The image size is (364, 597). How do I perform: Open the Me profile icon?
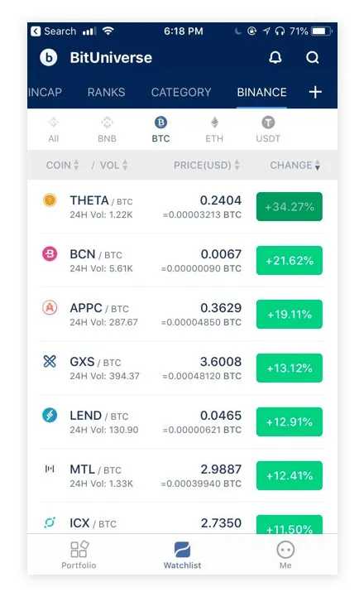285,550
